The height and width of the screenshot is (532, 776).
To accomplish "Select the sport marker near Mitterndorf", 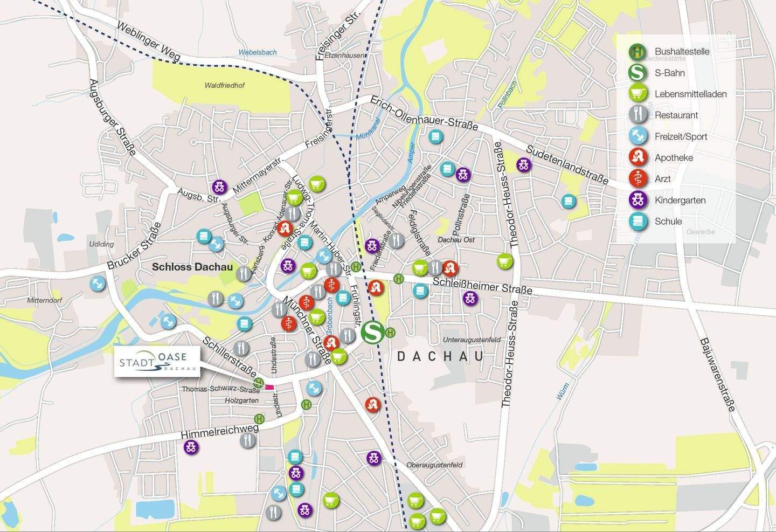I will [98, 284].
